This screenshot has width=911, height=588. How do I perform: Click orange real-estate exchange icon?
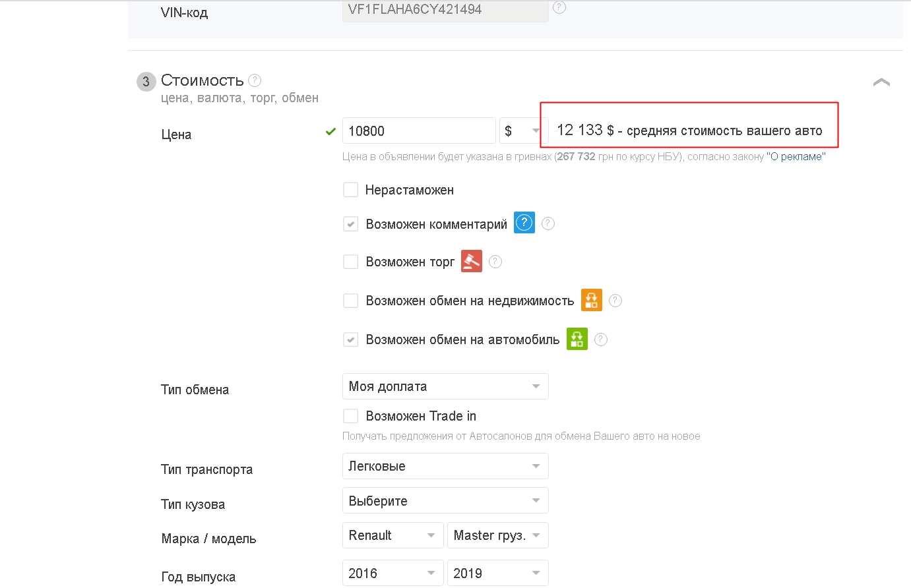(592, 300)
